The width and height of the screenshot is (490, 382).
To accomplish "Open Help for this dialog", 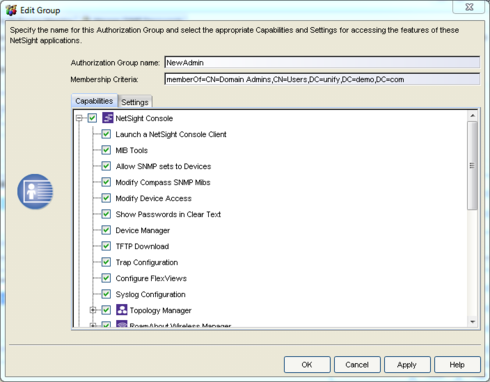I will [x=457, y=365].
